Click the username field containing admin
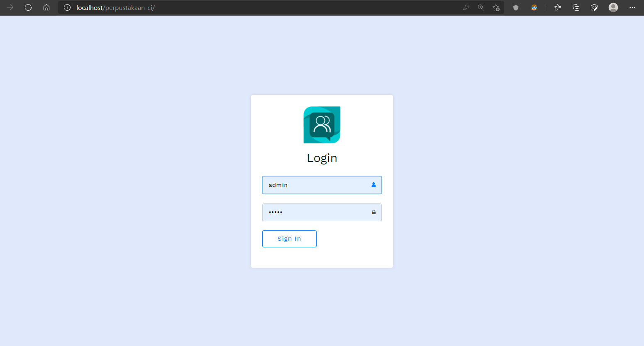Image resolution: width=644 pixels, height=346 pixels. (x=315, y=185)
